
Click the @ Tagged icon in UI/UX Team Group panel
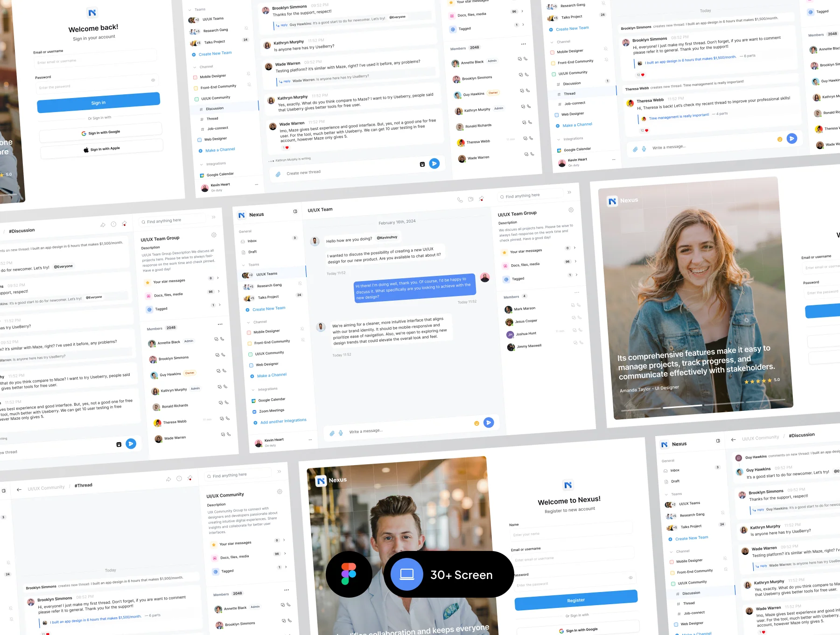[x=506, y=279]
